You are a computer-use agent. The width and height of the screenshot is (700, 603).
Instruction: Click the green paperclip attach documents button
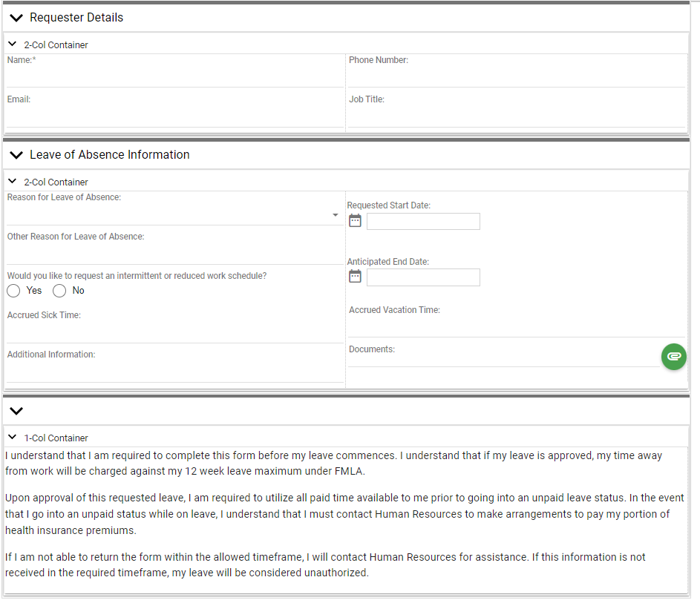pyautogui.click(x=673, y=356)
